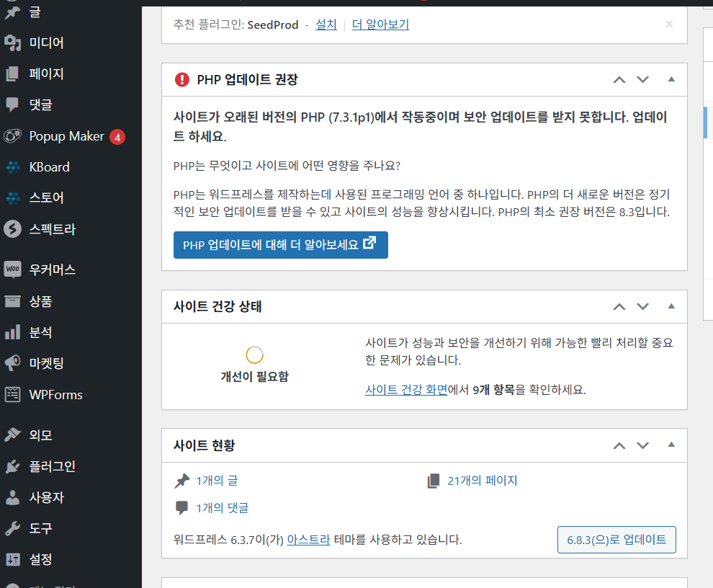Image resolution: width=713 pixels, height=588 pixels.
Task: Move PHP 업데이트 권장 panel up
Action: [x=619, y=80]
